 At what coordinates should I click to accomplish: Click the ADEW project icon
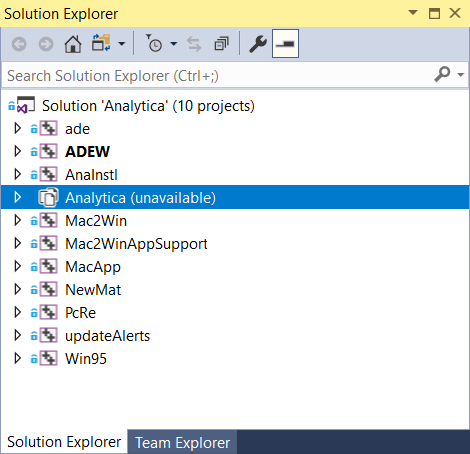[49, 151]
